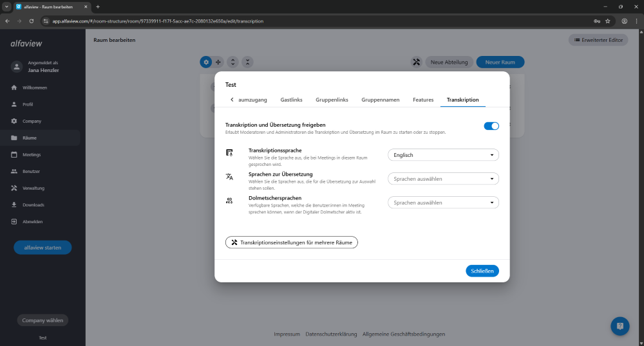Open the Datenschutzerklärung footer link
Screen dimensions: 644x346
coord(331,334)
